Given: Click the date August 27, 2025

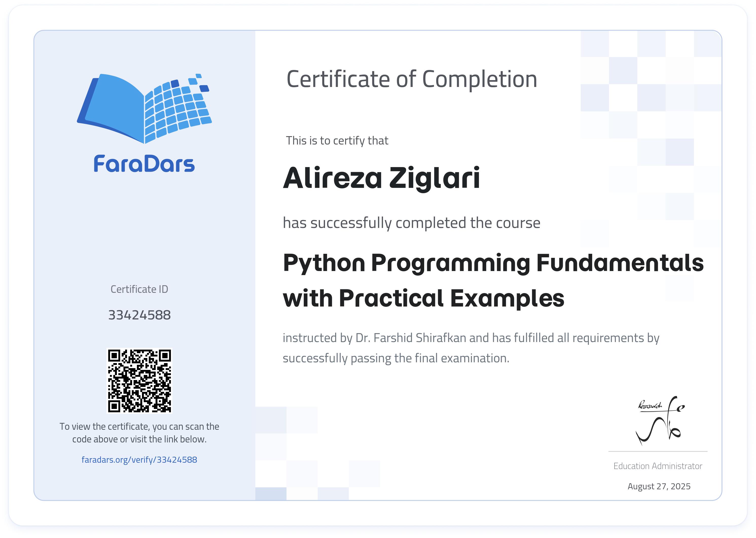Looking at the screenshot, I should click(x=659, y=486).
